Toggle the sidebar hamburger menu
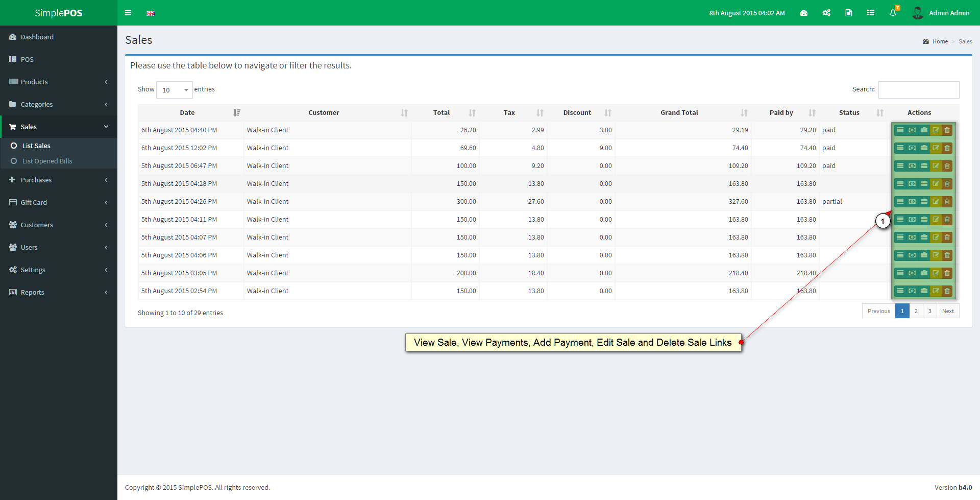 128,13
